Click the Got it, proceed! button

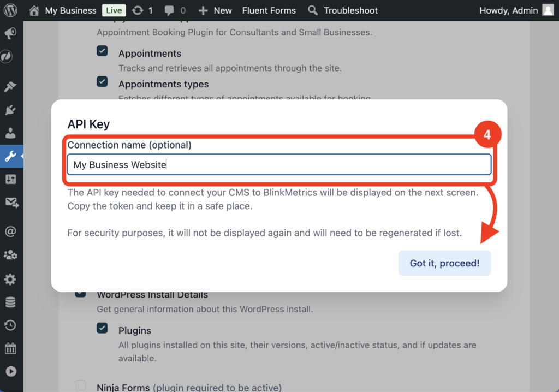(x=444, y=263)
